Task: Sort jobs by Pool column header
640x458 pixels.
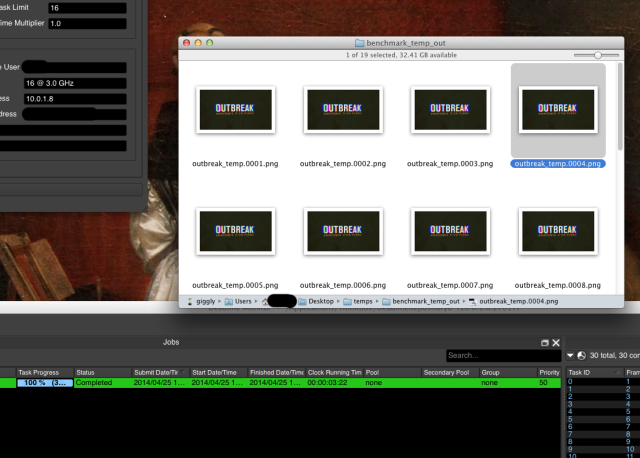Action: click(x=393, y=373)
